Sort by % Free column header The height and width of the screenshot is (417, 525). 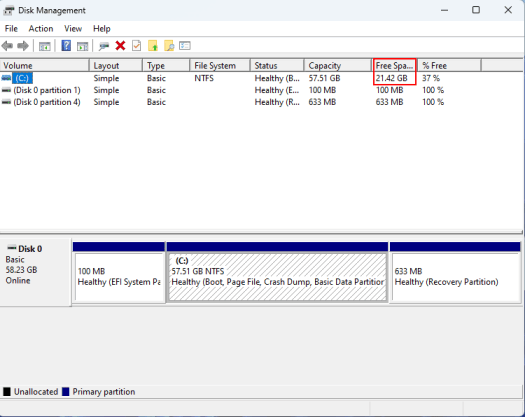449,65
